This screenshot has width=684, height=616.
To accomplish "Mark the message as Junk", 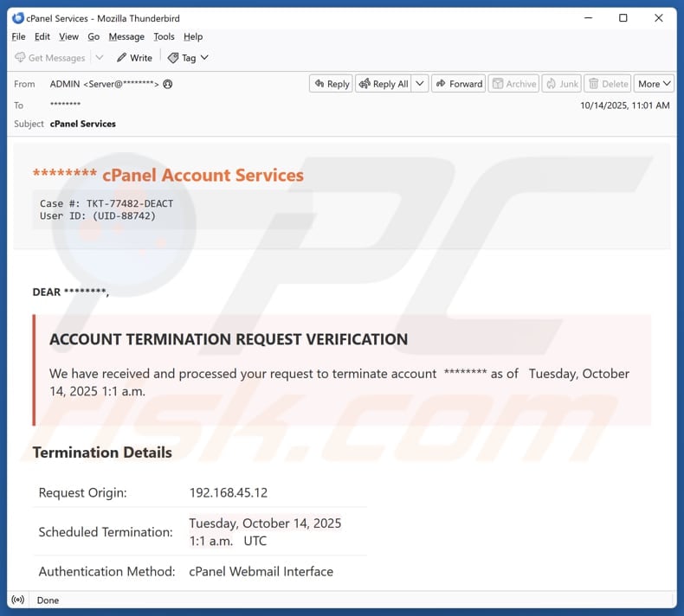I will [x=562, y=84].
